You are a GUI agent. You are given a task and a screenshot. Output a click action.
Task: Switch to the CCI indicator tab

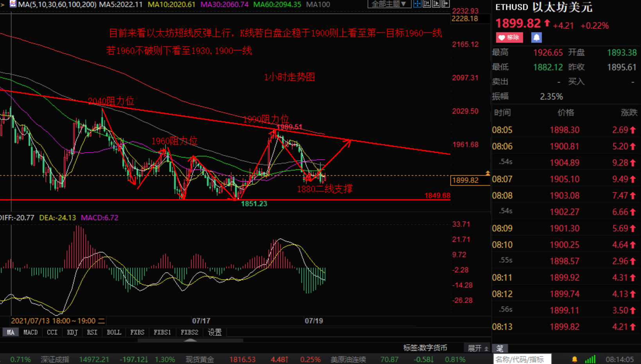(52, 332)
